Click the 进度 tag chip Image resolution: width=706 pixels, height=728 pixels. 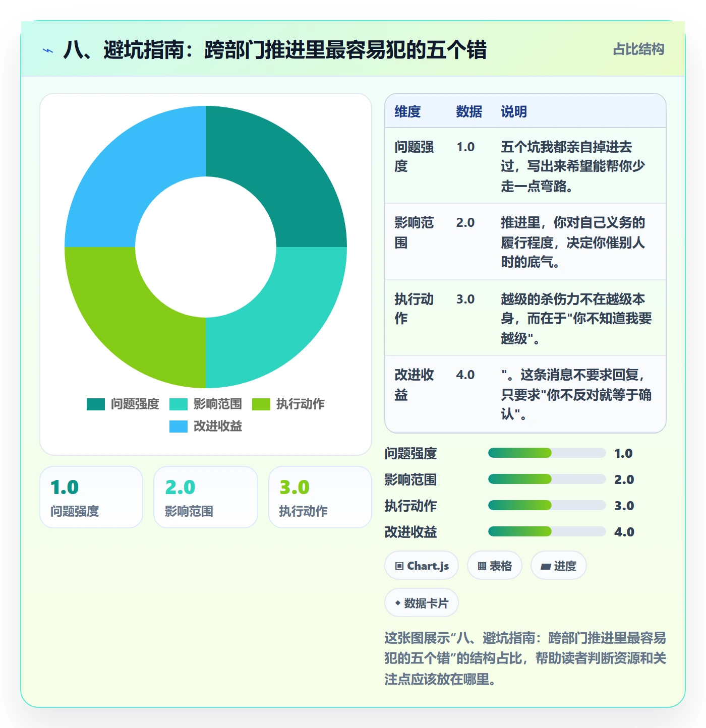[558, 566]
